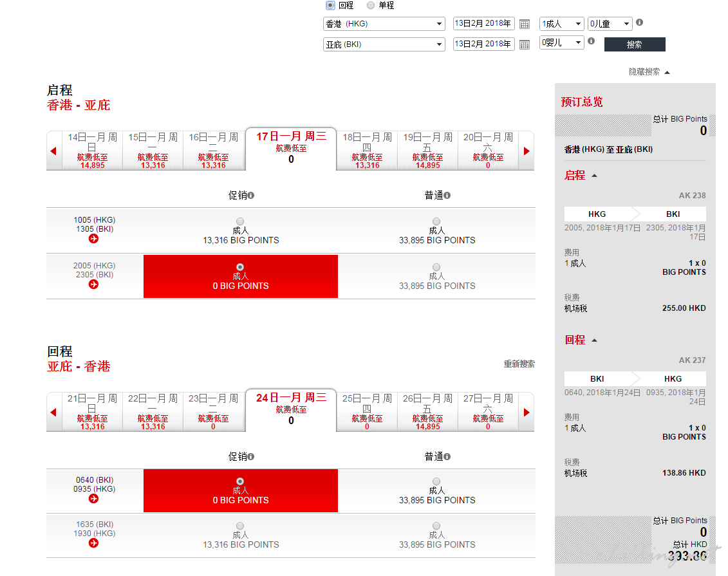The height and width of the screenshot is (576, 728).
Task: Choose 22 January return date tab
Action: [x=153, y=412]
